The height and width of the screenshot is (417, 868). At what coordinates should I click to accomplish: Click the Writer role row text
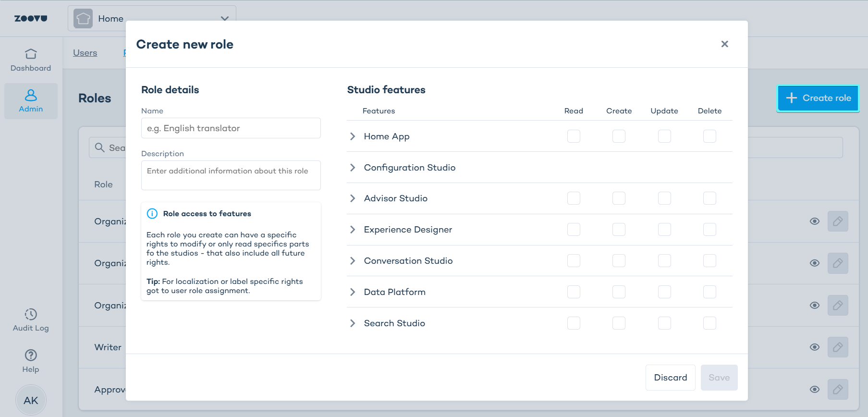(x=108, y=347)
